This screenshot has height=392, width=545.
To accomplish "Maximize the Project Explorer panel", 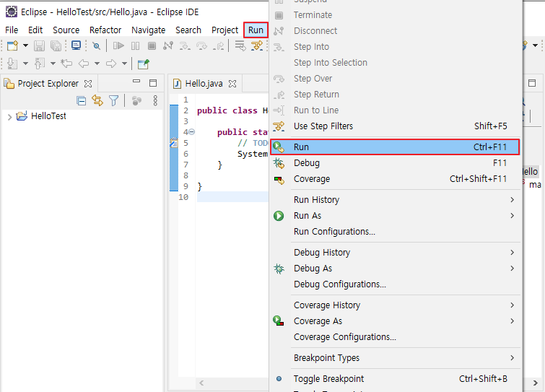I will [153, 83].
